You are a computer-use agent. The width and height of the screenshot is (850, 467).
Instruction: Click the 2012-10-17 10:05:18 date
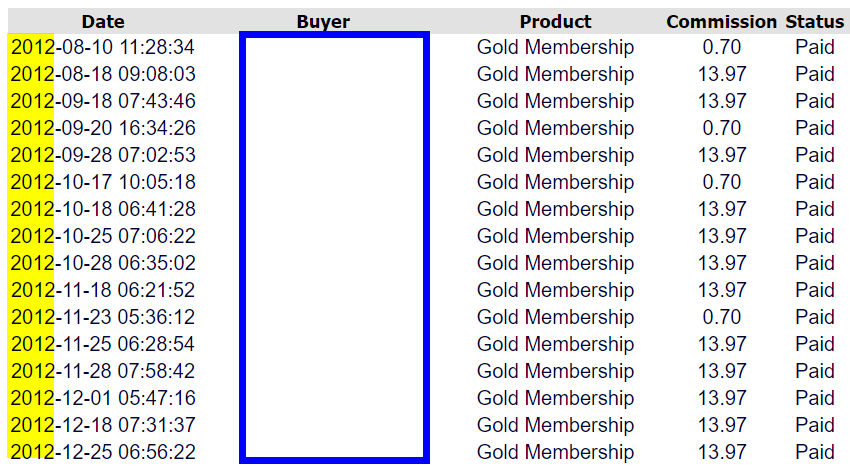coord(103,182)
